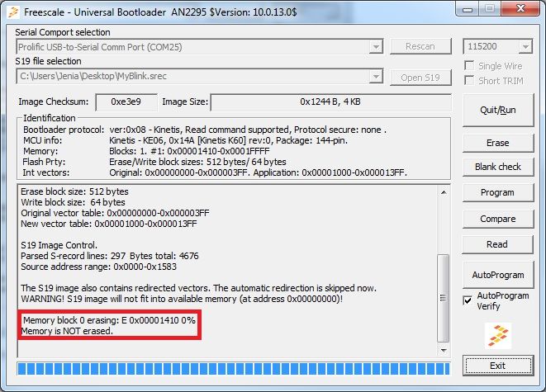Click the 'Identification' group header
Image resolution: width=546 pixels, height=392 pixels.
pyautogui.click(x=49, y=118)
